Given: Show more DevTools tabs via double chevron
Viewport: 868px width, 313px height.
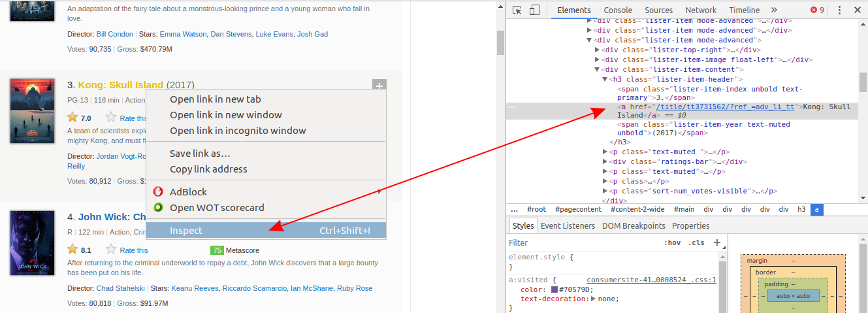Looking at the screenshot, I should [x=774, y=10].
